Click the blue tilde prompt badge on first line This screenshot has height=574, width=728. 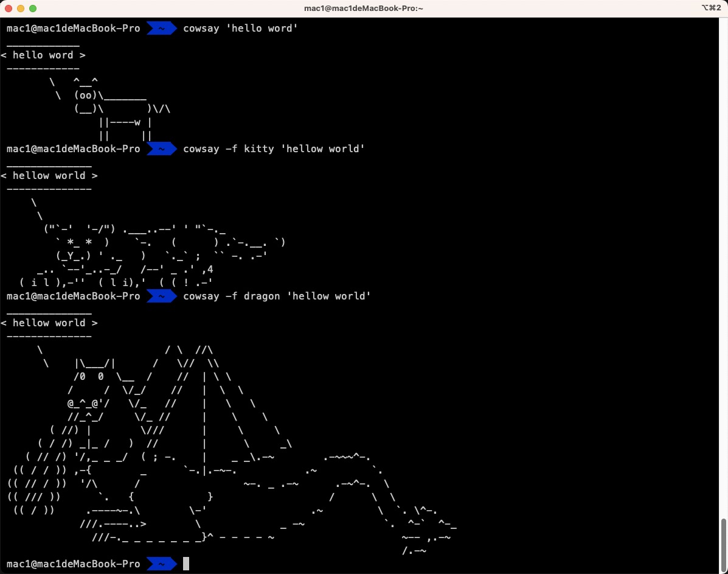tap(161, 28)
